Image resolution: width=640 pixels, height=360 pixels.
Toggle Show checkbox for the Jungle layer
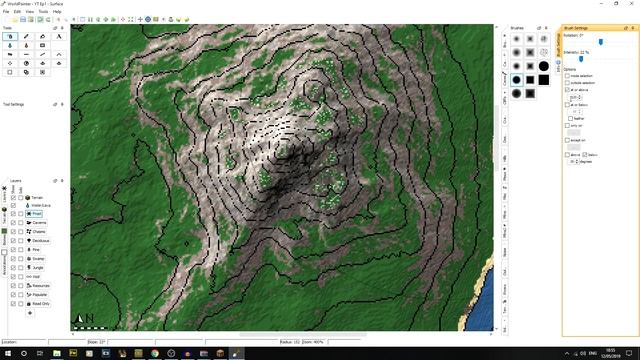pyautogui.click(x=13, y=268)
